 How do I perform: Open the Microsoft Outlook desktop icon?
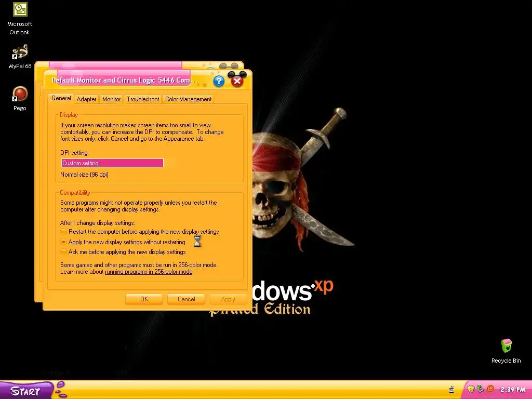tap(20, 18)
